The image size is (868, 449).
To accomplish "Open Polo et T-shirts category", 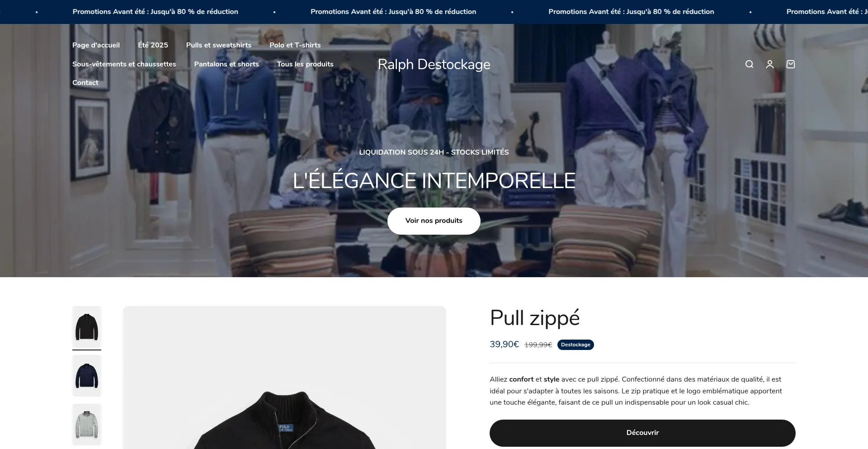I will click(295, 45).
